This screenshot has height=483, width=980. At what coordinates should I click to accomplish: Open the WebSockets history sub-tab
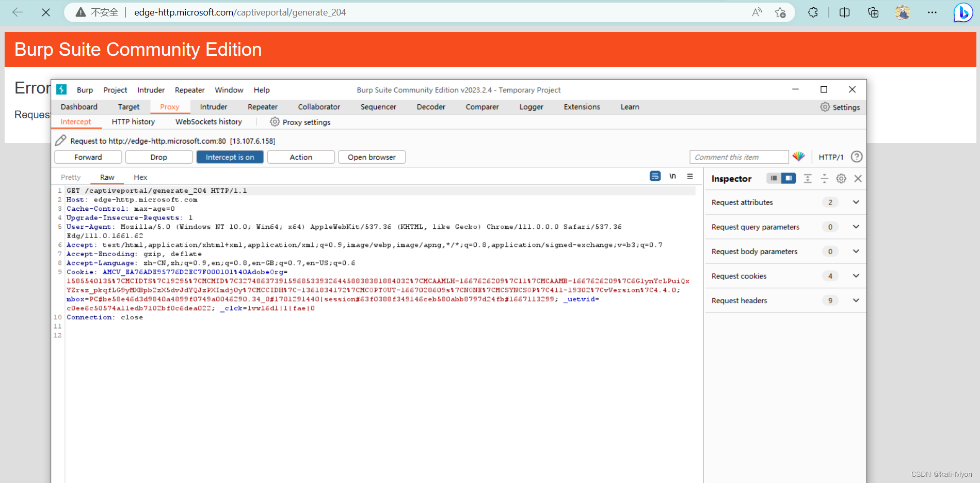coord(208,122)
